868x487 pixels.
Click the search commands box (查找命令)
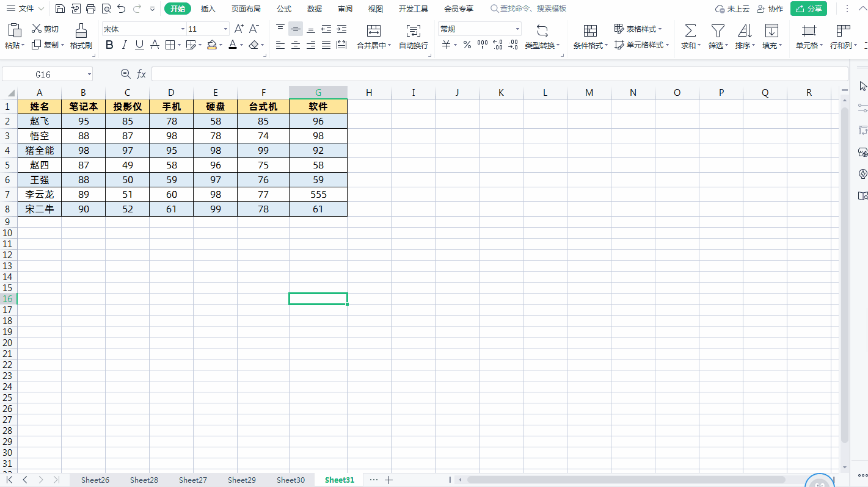[528, 9]
